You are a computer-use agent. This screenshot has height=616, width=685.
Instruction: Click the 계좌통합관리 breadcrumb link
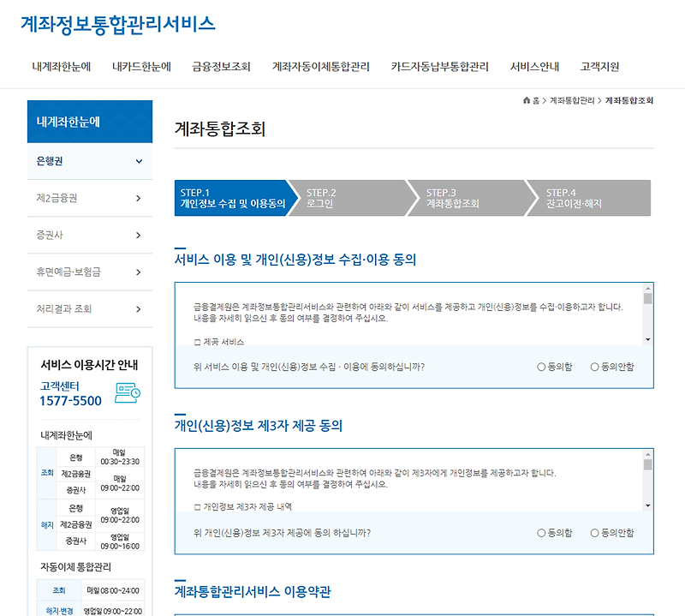click(572, 100)
